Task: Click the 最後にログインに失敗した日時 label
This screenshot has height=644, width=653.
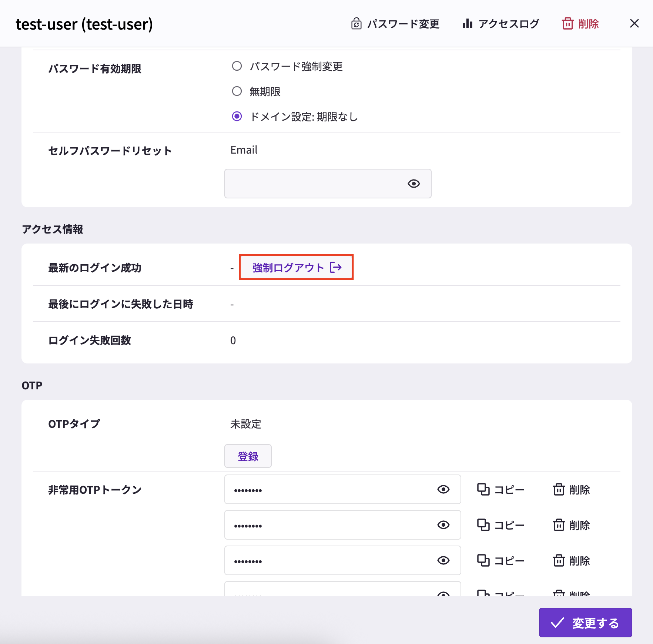Action: [x=121, y=304]
